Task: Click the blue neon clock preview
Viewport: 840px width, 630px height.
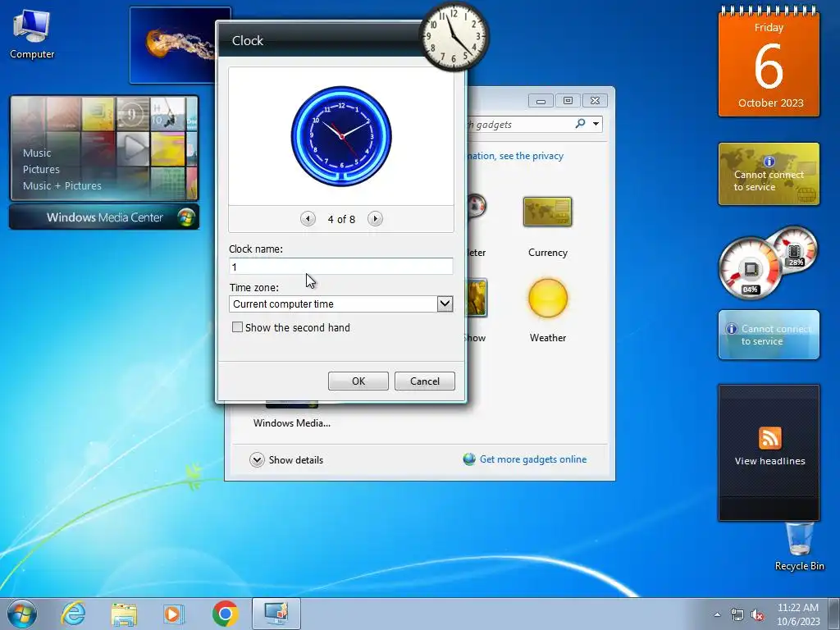Action: pos(341,136)
